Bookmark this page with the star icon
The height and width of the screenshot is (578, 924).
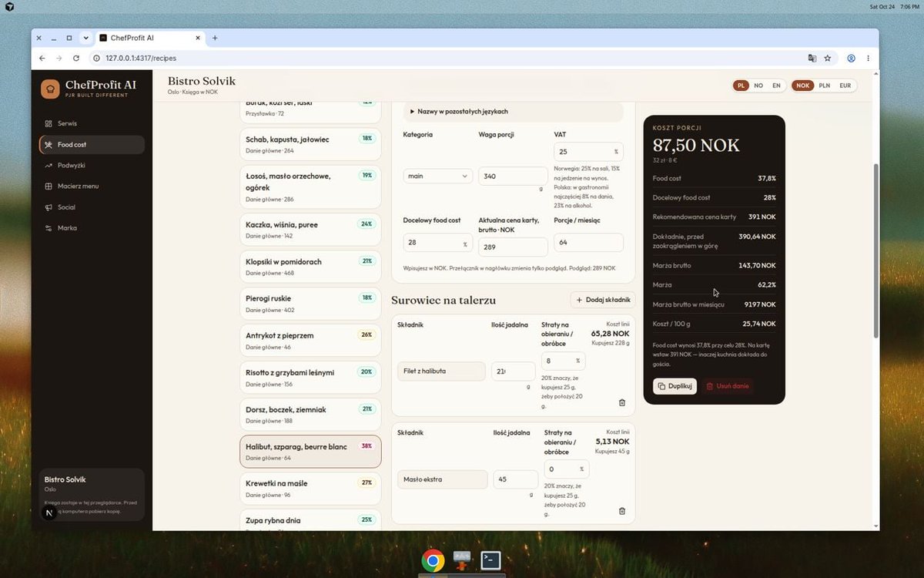tap(828, 58)
